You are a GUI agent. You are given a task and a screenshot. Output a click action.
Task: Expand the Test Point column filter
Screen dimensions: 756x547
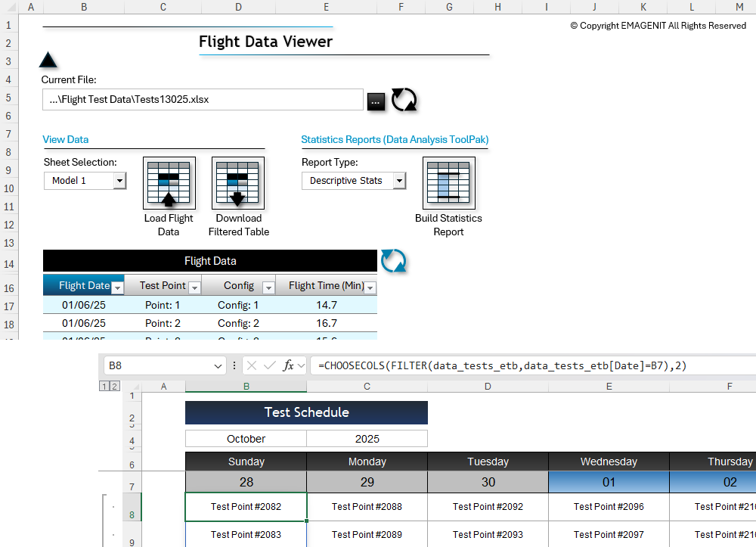point(194,287)
